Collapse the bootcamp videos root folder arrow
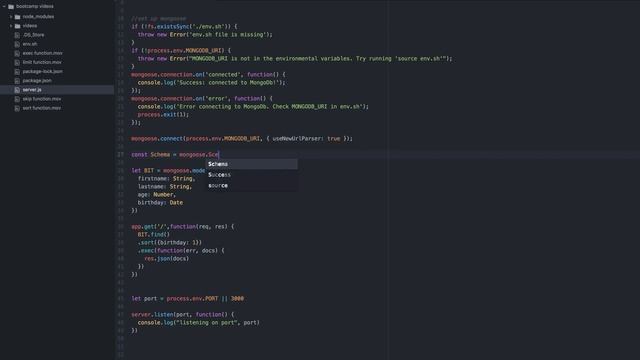The image size is (640, 360). point(4,7)
